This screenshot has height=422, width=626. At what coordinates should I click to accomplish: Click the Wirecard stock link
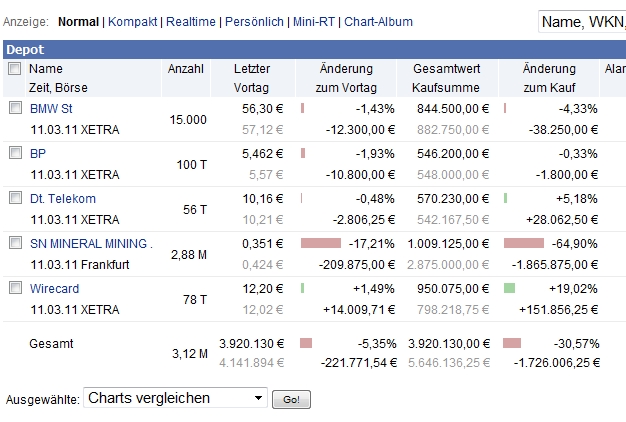(x=54, y=288)
